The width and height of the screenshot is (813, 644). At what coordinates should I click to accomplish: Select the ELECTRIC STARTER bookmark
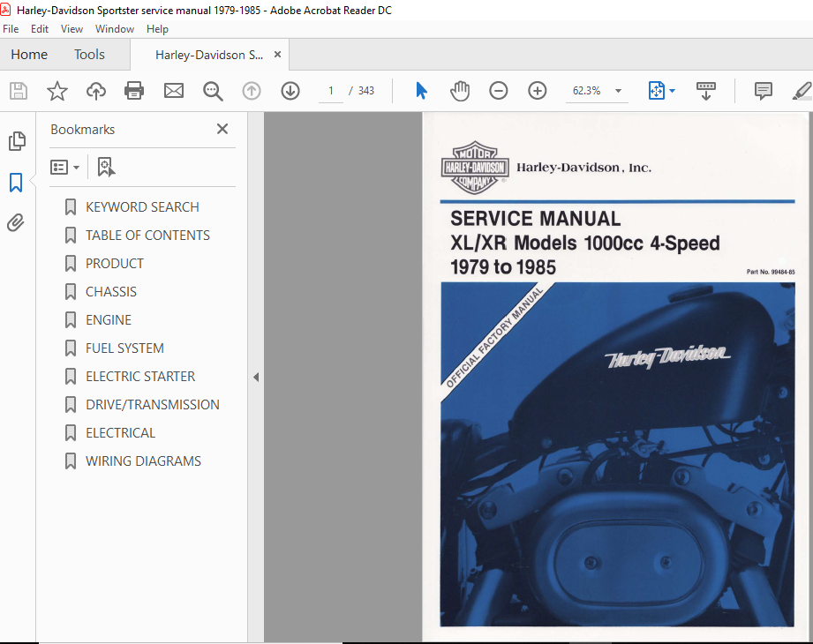pyautogui.click(x=140, y=377)
